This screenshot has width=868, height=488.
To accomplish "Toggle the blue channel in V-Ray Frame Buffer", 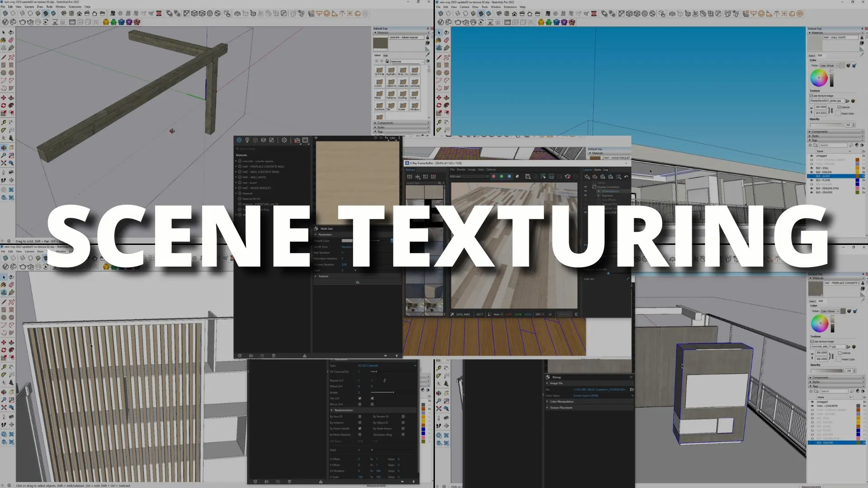I will [x=509, y=177].
